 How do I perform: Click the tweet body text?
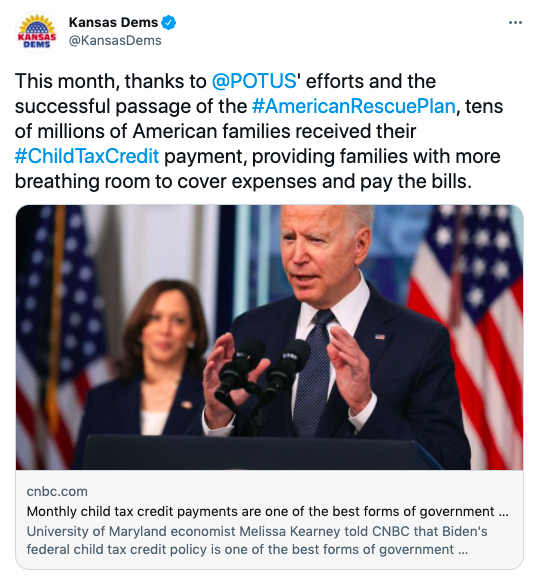(258, 131)
